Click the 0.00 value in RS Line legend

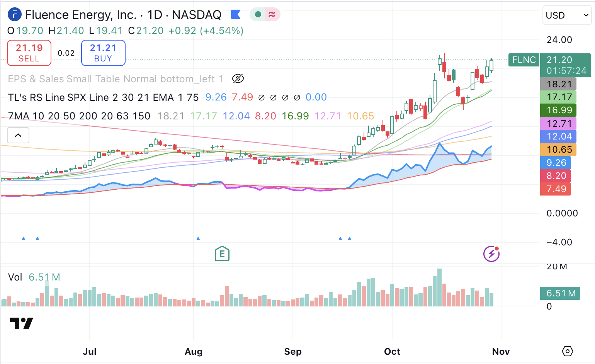pos(316,97)
